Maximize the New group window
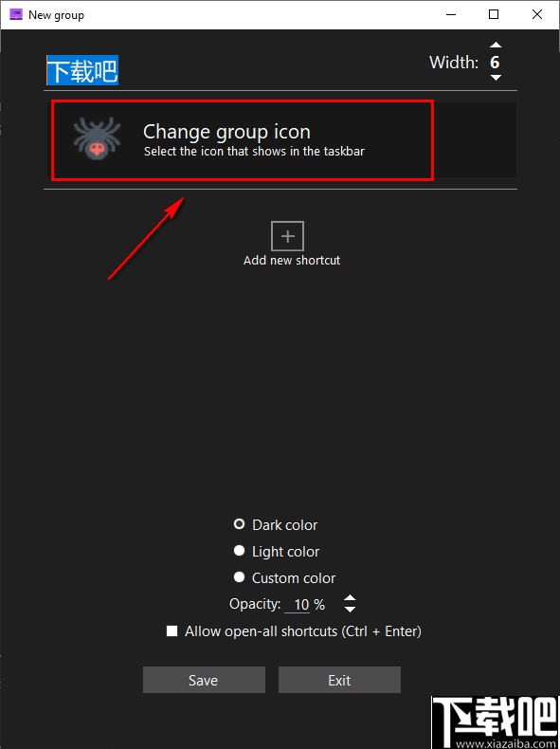The image size is (560, 749). point(494,14)
